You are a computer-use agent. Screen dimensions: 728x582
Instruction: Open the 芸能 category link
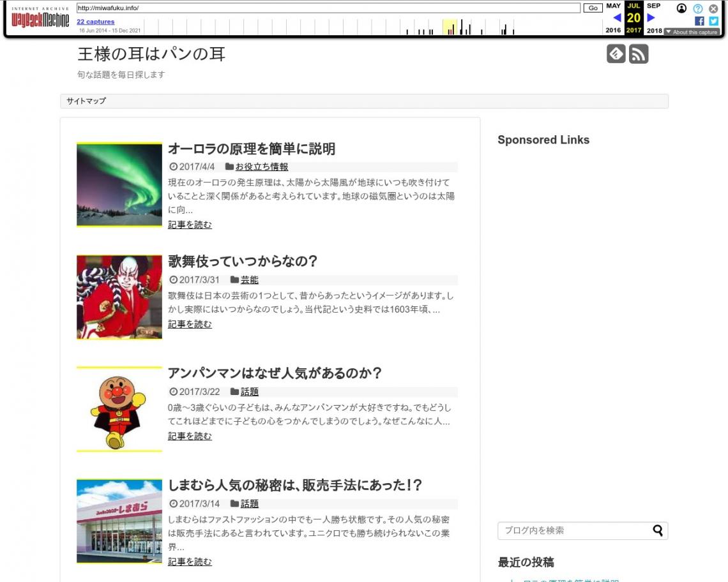click(249, 280)
